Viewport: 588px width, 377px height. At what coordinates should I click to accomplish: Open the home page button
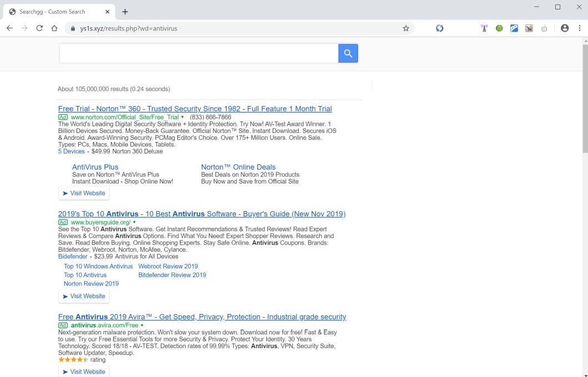(54, 28)
